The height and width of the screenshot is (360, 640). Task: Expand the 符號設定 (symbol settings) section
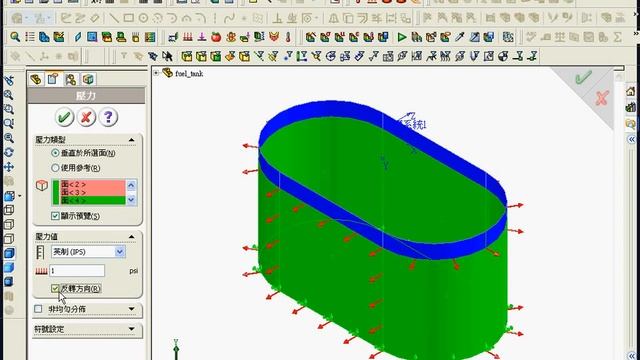point(131,329)
